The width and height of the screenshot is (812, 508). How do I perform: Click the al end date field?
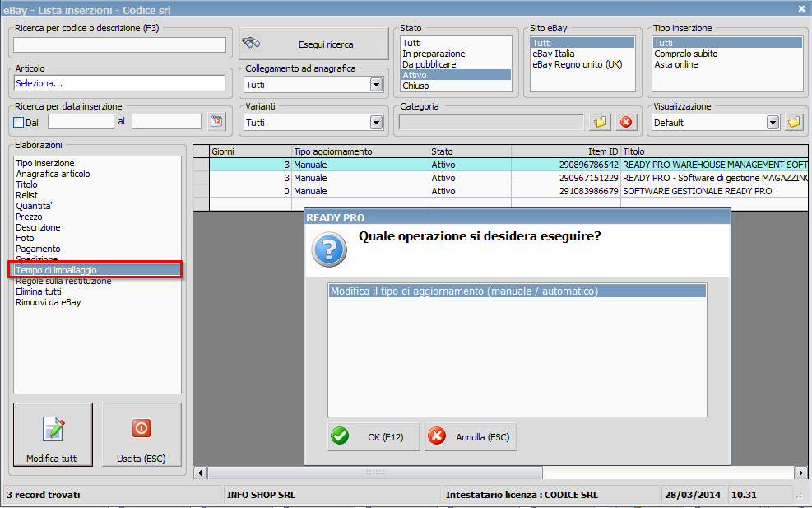pyautogui.click(x=166, y=122)
